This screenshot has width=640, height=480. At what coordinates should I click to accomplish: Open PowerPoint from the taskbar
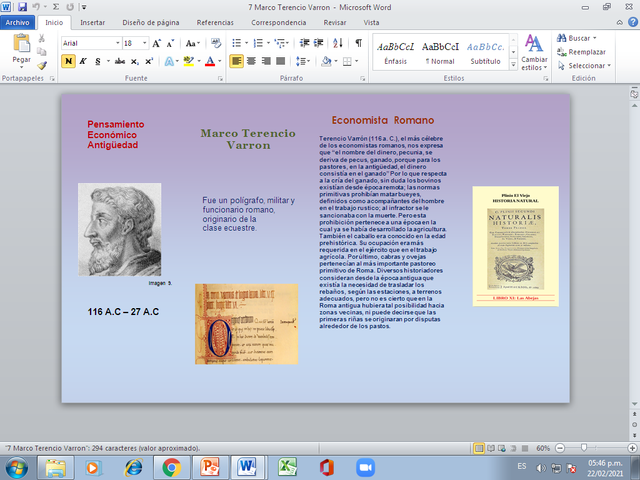[x=209, y=468]
